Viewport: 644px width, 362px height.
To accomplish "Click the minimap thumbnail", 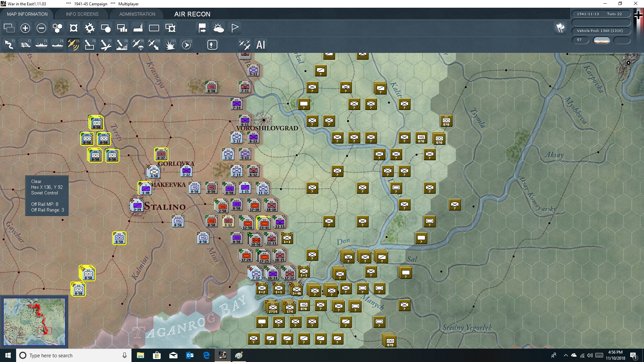I will [x=34, y=321].
